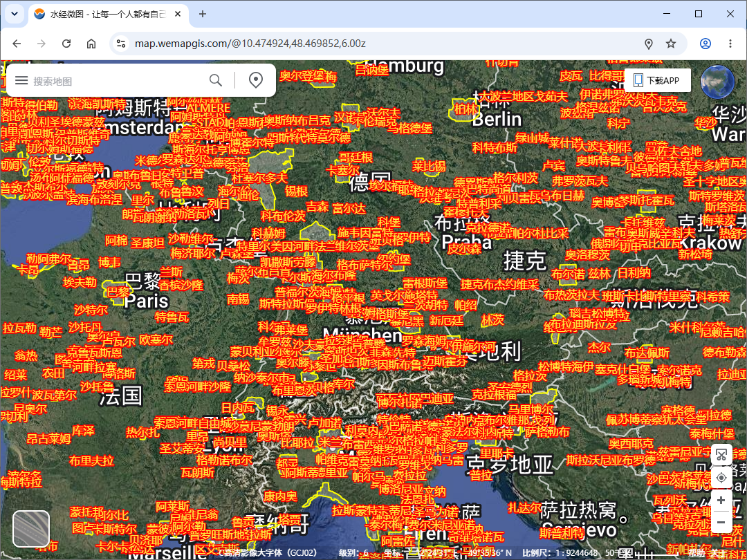
Task: Open the browser profile icon
Action: [705, 44]
